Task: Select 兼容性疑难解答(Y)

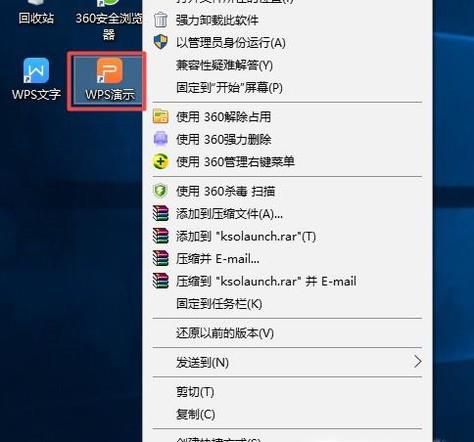Action: click(x=287, y=65)
